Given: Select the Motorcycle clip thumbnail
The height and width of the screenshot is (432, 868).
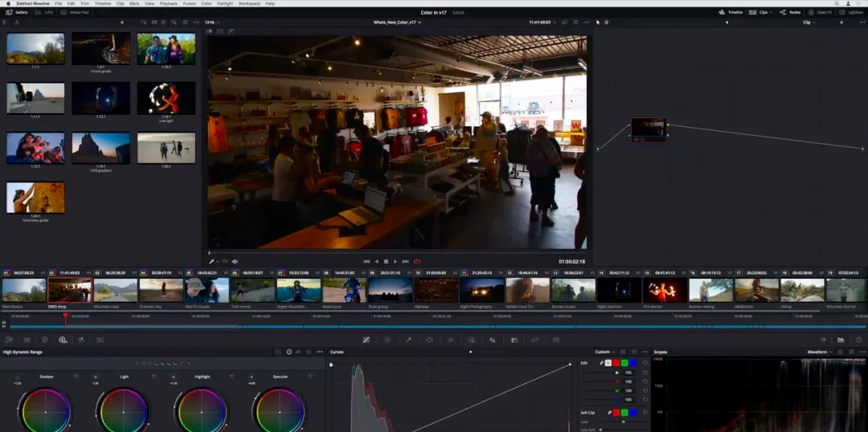Looking at the screenshot, I should tap(344, 290).
